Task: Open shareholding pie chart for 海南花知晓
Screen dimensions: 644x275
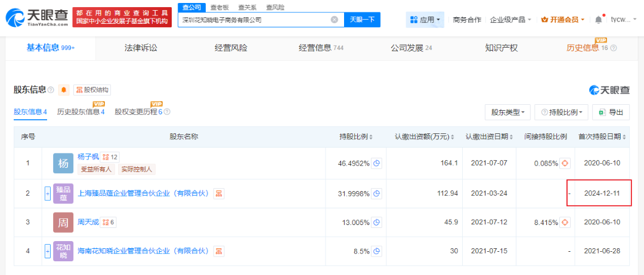Action: [376, 251]
